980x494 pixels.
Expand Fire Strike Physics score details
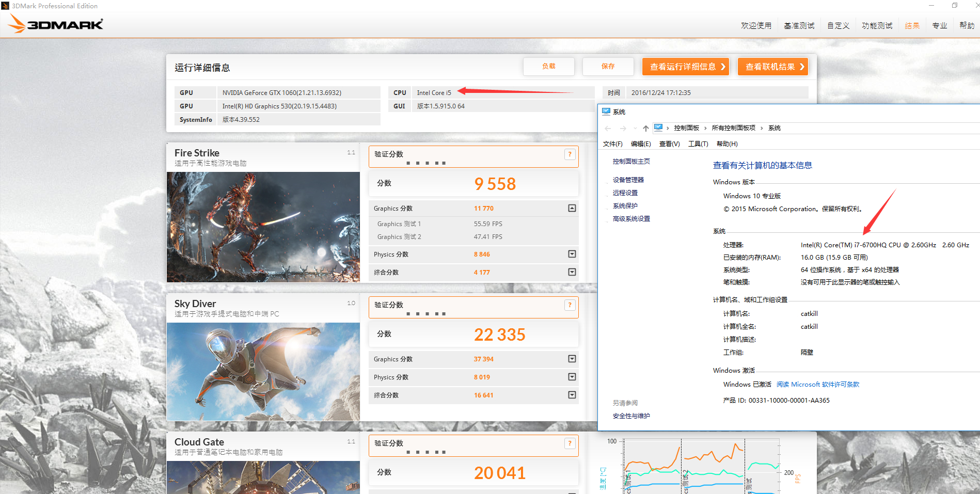click(572, 254)
